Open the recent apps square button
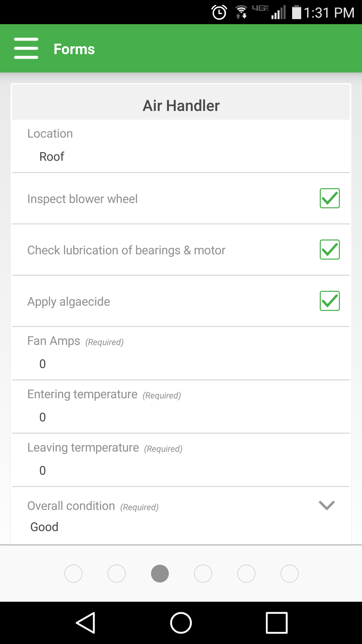Screen dimensions: 362x644 pyautogui.click(x=277, y=623)
